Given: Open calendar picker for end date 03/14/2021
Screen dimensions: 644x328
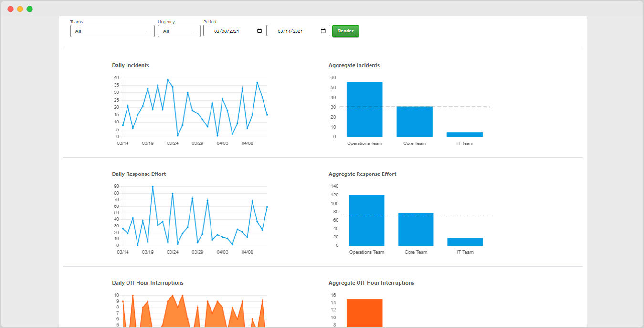Looking at the screenshot, I should (323, 31).
